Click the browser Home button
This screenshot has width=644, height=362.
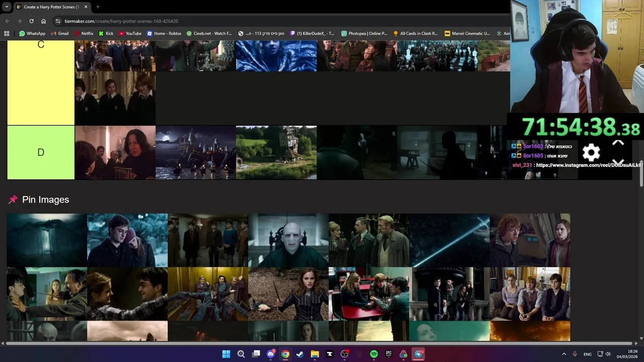43,21
